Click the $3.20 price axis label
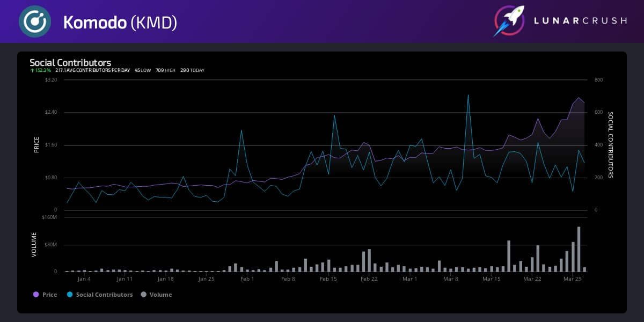The image size is (644, 322). pos(51,80)
